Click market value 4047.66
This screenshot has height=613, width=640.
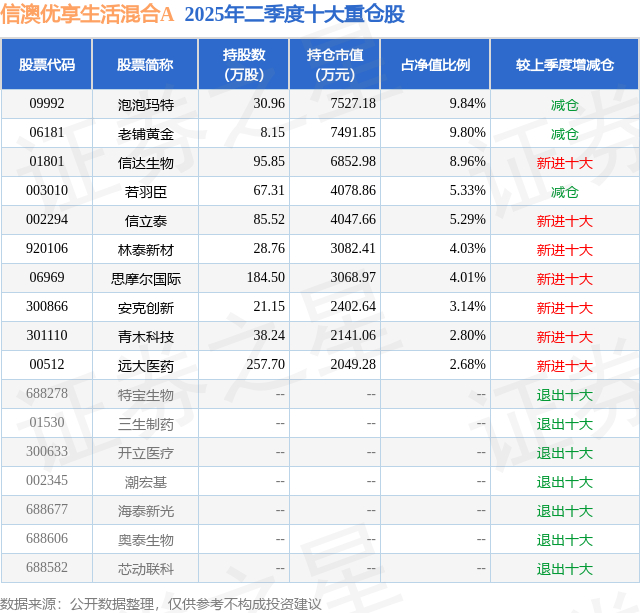pos(353,219)
